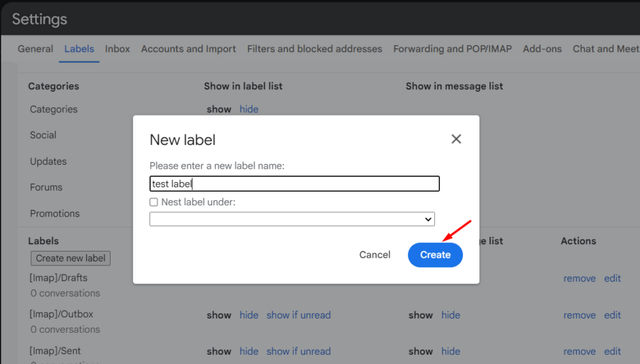Remove the [Imap]/Outbox label
640x364 pixels.
click(579, 315)
